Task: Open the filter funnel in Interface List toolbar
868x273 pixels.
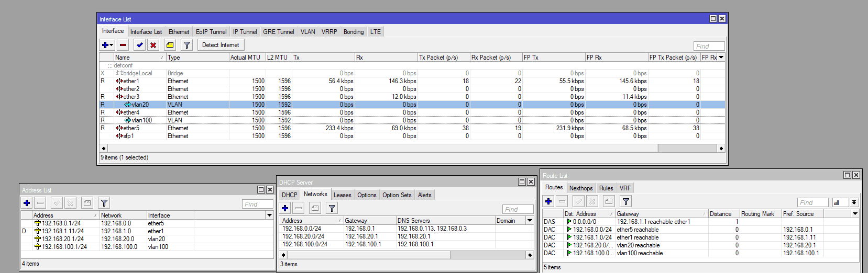Action: 186,45
